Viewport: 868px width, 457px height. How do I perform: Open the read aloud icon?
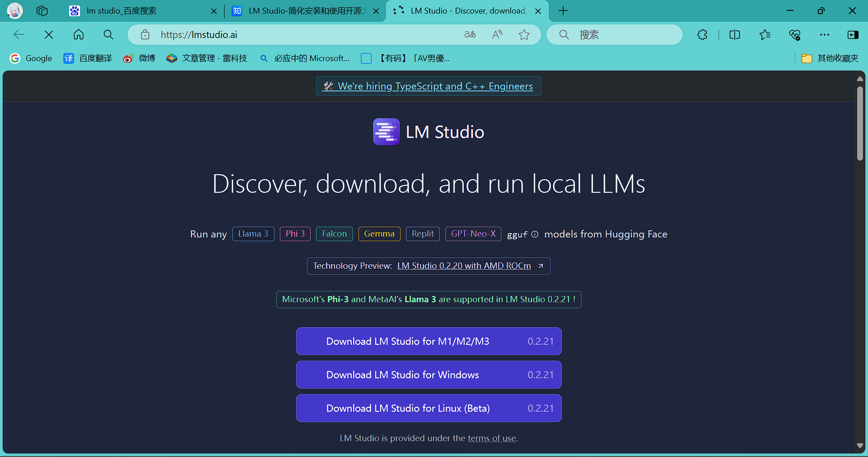coord(497,34)
